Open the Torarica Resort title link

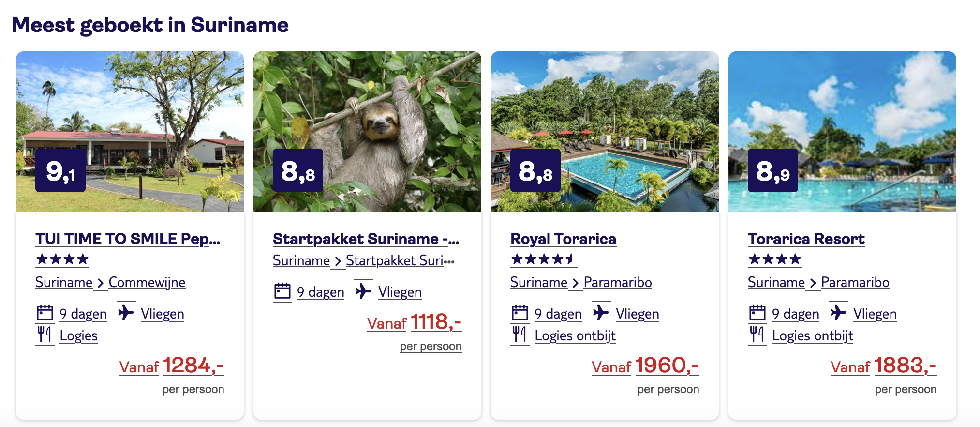tap(806, 239)
